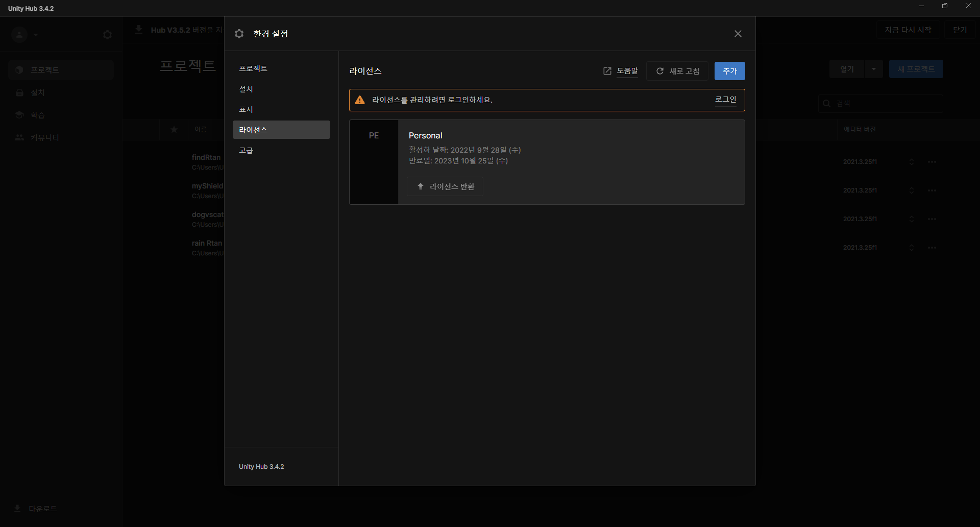Open editor version selector for findRtan
Image resolution: width=980 pixels, height=527 pixels.
(x=912, y=162)
